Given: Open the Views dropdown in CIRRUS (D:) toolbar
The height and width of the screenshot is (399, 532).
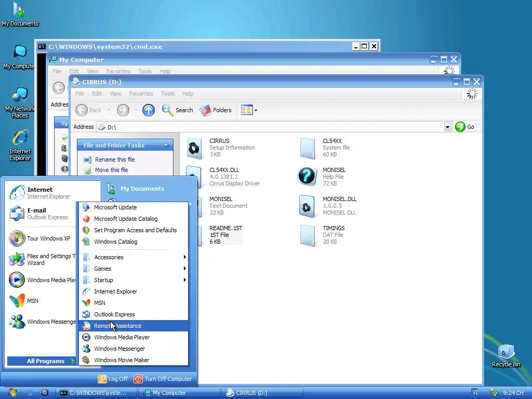Looking at the screenshot, I should [249, 110].
